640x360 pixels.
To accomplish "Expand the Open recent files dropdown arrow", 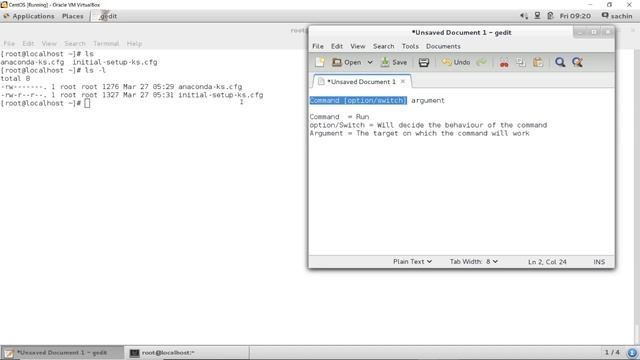I will coord(370,62).
